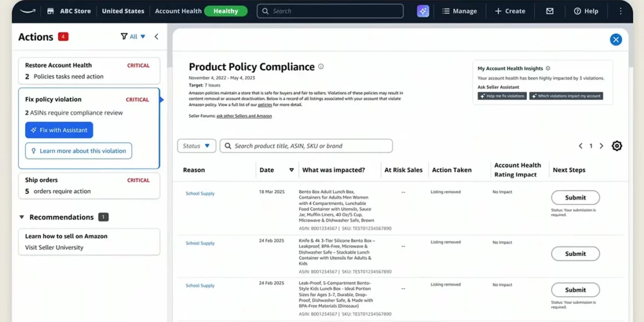Click the Healthy account status badge
The width and height of the screenshot is (644, 322).
(x=226, y=11)
